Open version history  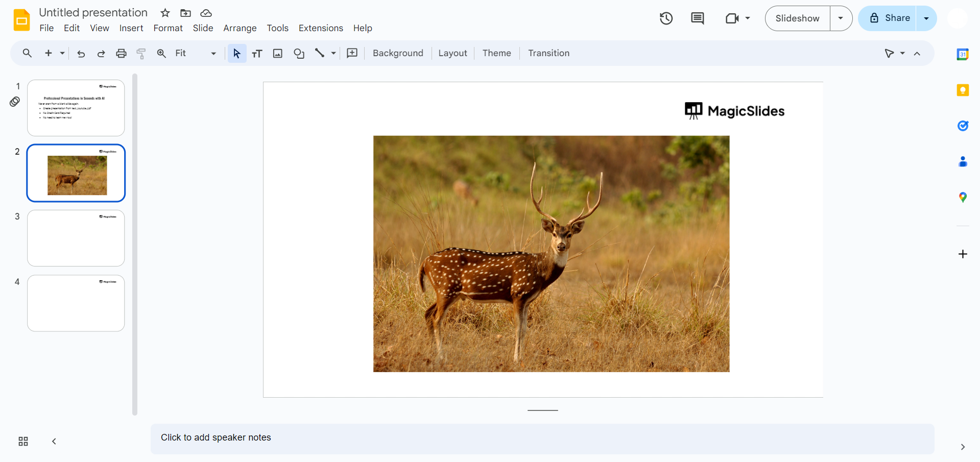(666, 18)
